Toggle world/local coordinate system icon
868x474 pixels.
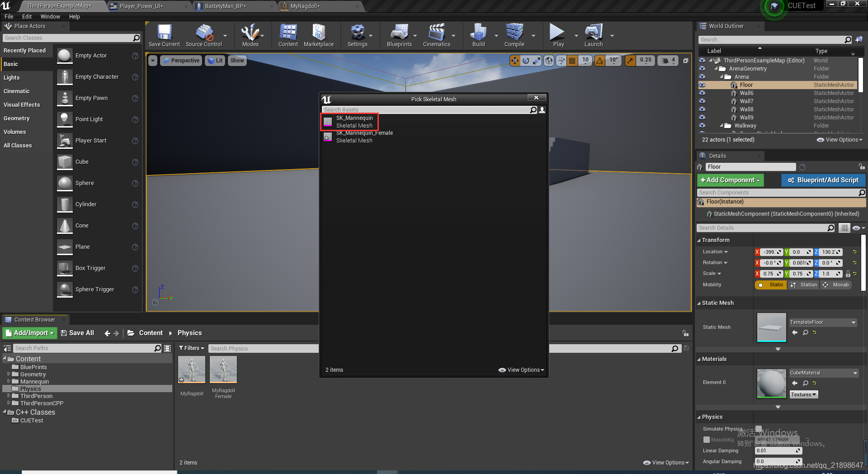click(549, 61)
